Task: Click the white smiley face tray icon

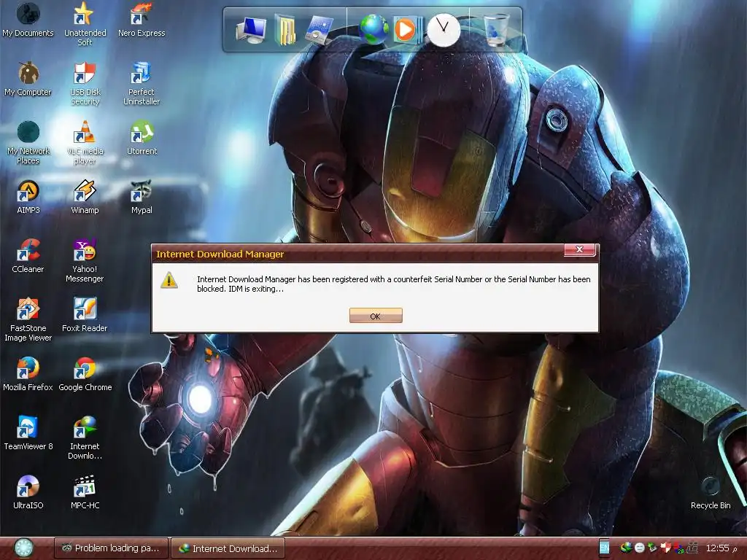Action: pyautogui.click(x=639, y=548)
